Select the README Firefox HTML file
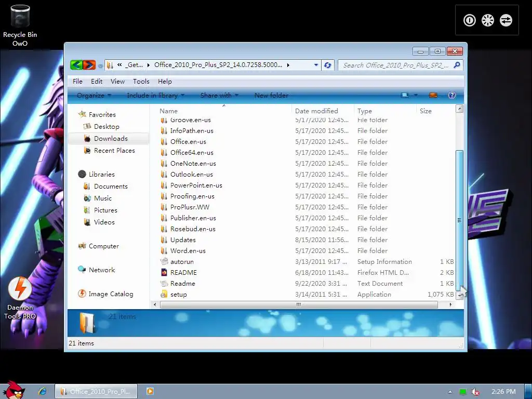This screenshot has height=399, width=532. coord(183,272)
